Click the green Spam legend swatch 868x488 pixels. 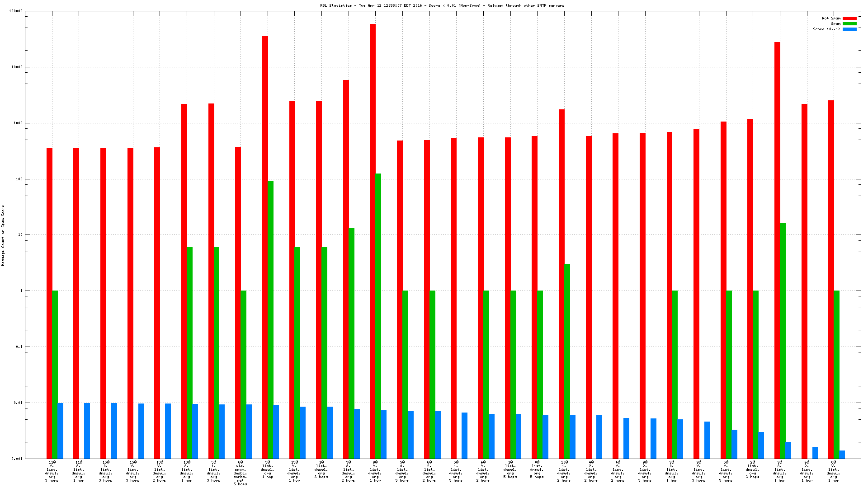click(849, 24)
